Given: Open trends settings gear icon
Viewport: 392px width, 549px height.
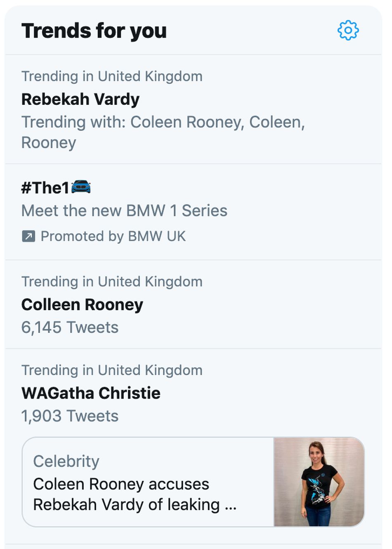Looking at the screenshot, I should (348, 30).
